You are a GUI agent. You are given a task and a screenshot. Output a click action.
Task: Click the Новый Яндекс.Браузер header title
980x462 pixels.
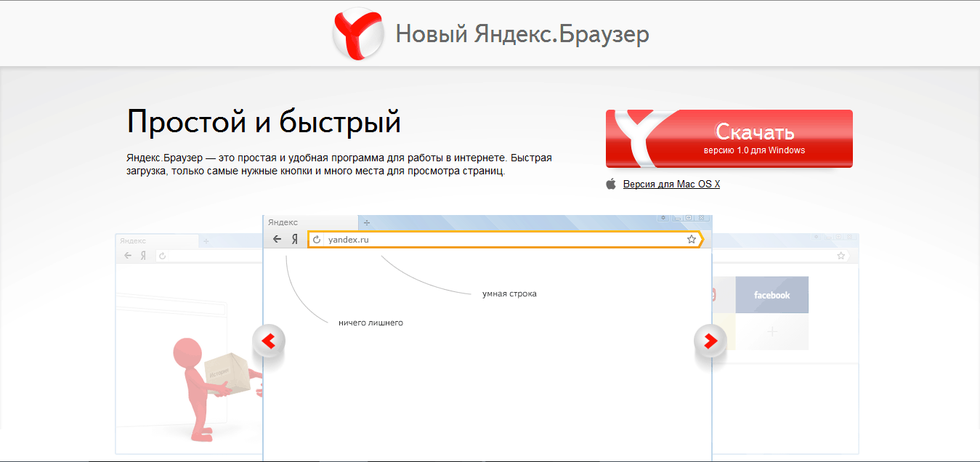[x=522, y=33]
